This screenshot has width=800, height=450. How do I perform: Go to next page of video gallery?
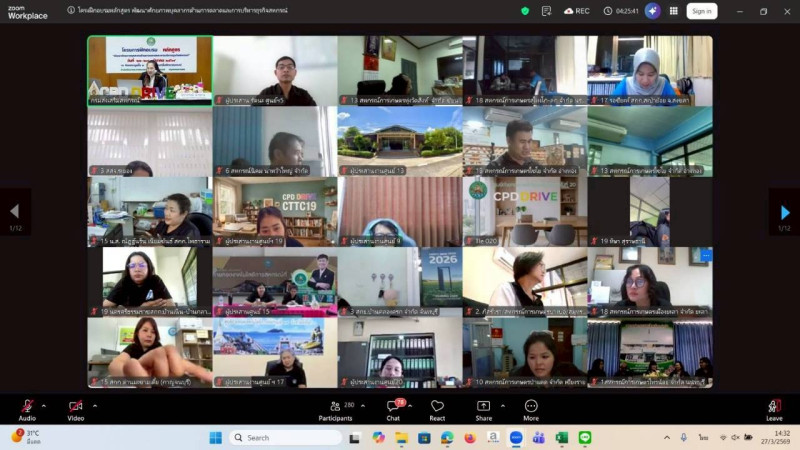click(x=784, y=212)
